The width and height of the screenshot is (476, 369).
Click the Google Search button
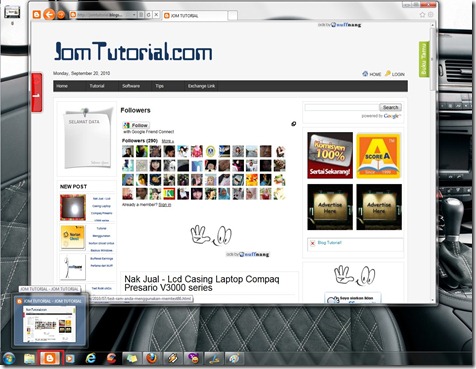coord(390,107)
